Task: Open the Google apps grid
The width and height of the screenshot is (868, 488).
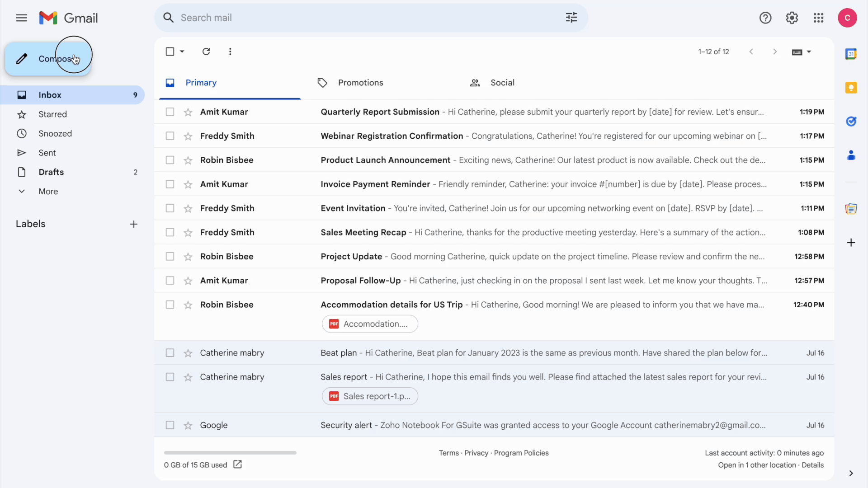Action: click(x=818, y=18)
